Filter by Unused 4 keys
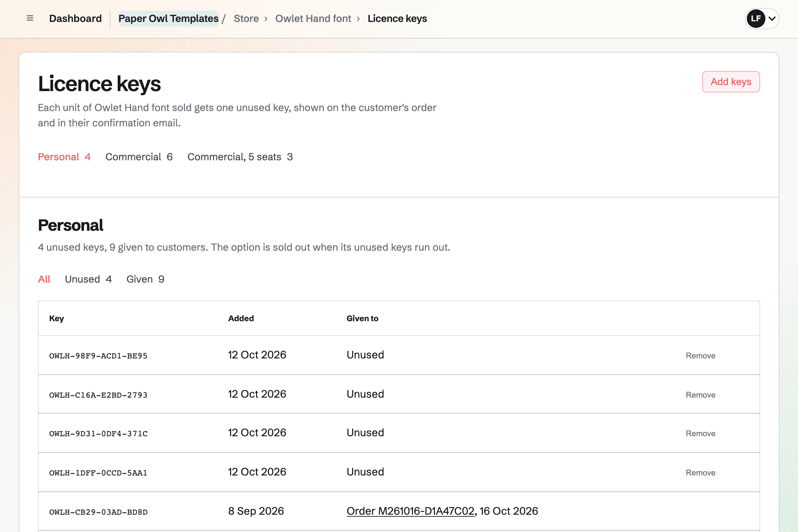The width and height of the screenshot is (798, 532). (x=88, y=279)
